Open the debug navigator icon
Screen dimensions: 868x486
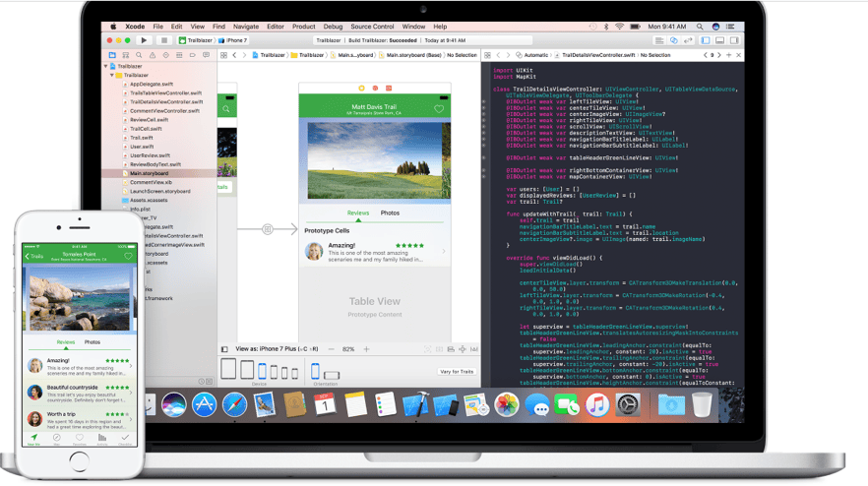pos(179,55)
